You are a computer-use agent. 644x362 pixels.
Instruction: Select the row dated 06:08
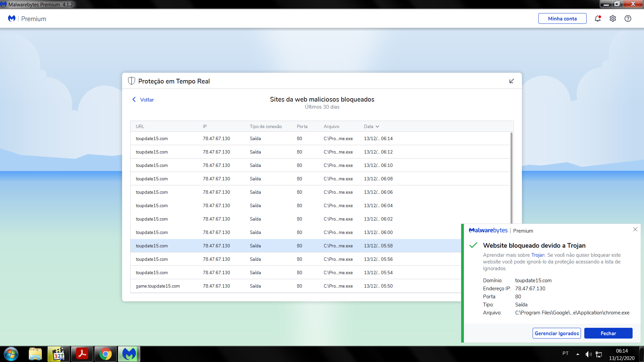coord(320,179)
